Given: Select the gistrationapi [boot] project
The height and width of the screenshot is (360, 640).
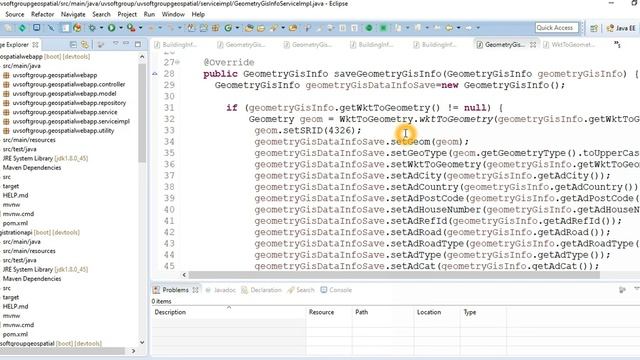Looking at the screenshot, I should tap(40, 232).
